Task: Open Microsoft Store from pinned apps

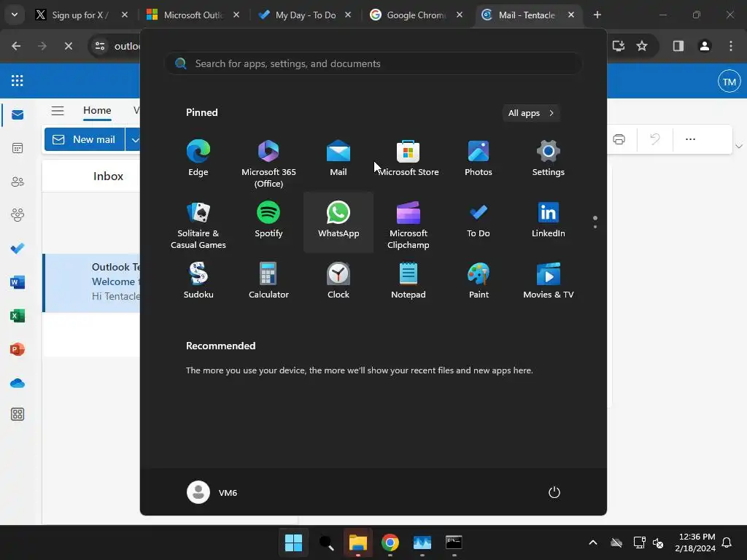Action: pyautogui.click(x=409, y=159)
